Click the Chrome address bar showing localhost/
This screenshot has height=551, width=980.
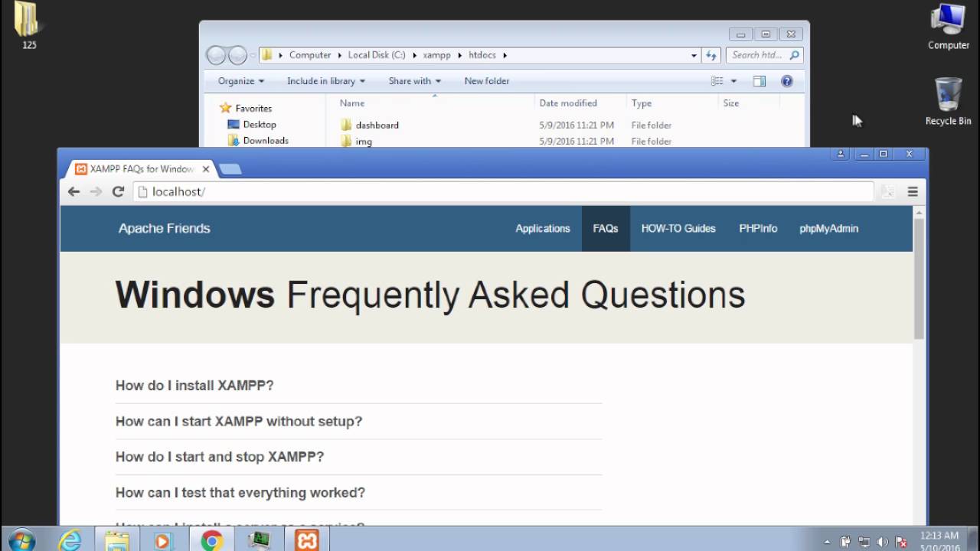pyautogui.click(x=504, y=192)
